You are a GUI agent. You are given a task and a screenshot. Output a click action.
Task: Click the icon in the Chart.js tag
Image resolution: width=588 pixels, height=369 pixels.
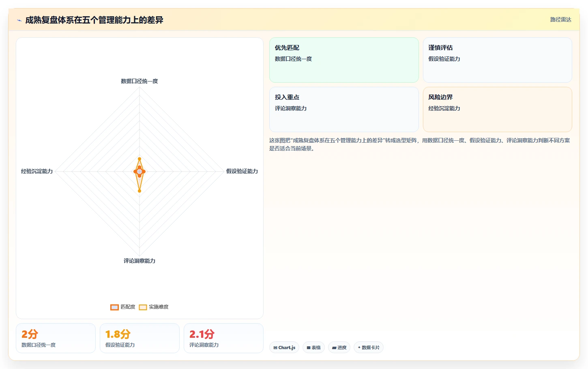point(275,348)
